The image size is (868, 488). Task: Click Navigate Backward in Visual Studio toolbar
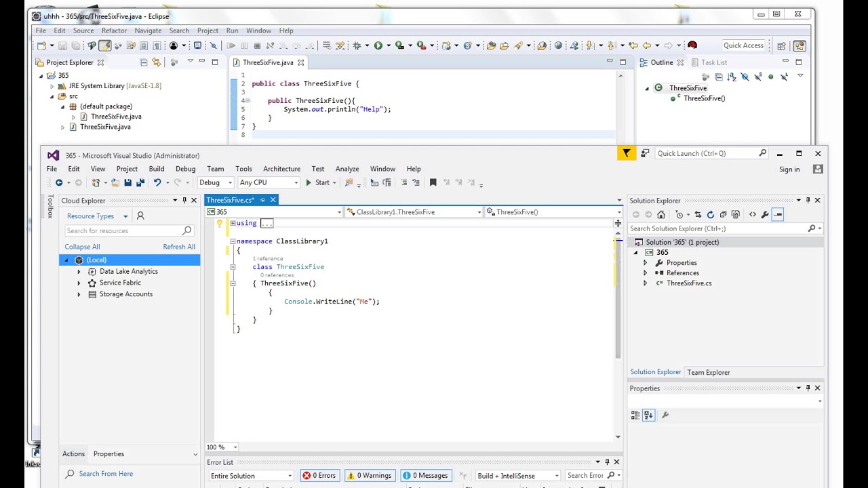click(x=59, y=182)
